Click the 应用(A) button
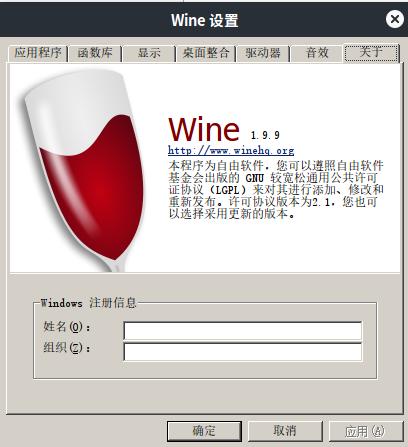The height and width of the screenshot is (447, 408). click(365, 431)
